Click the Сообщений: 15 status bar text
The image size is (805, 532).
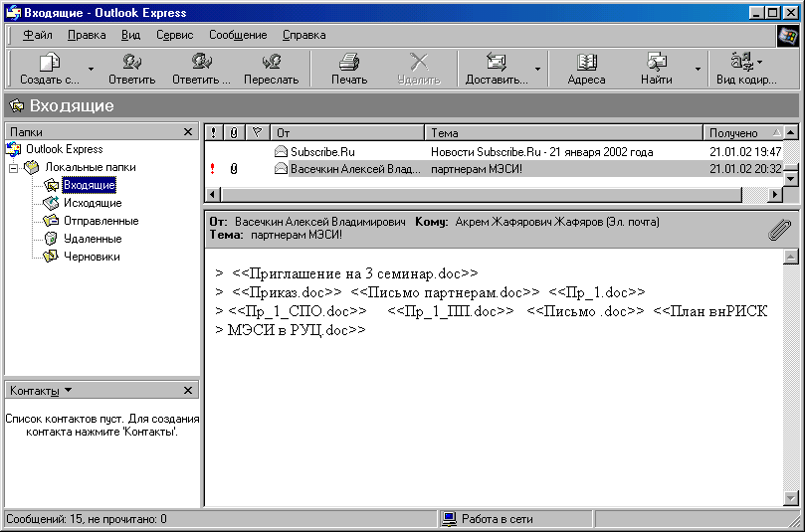tap(87, 519)
